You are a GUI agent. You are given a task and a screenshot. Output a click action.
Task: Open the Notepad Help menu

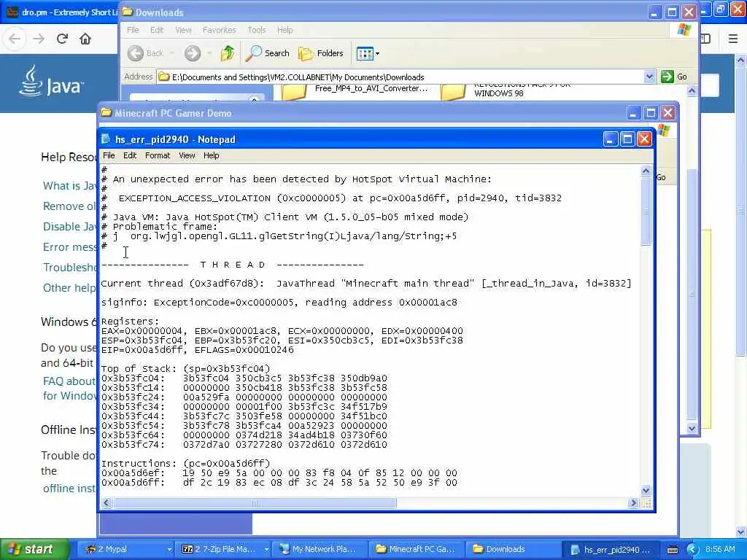(211, 155)
